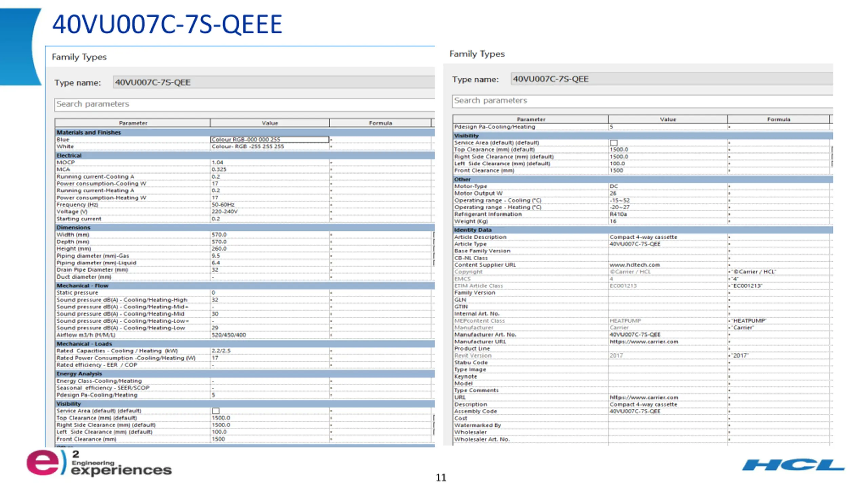Open the Manufacturer URL carrier.com link

pyautogui.click(x=644, y=342)
